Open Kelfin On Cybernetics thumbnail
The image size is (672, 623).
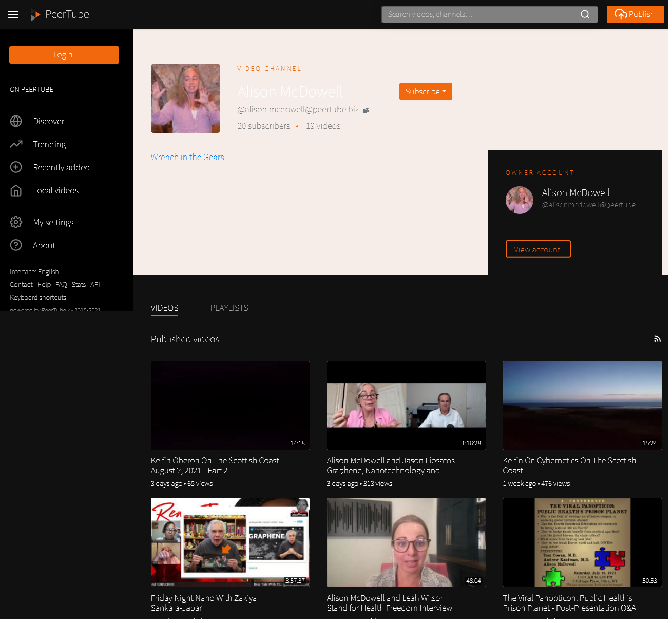(582, 405)
